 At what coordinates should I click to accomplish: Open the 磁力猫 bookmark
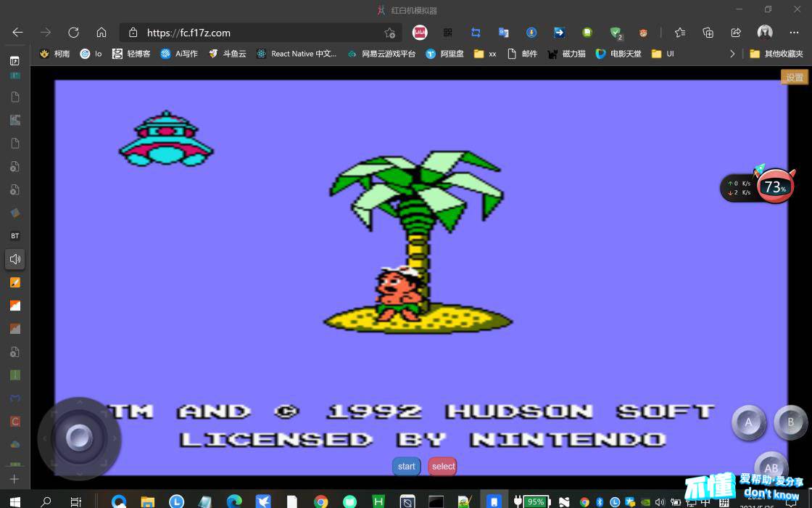coord(566,54)
